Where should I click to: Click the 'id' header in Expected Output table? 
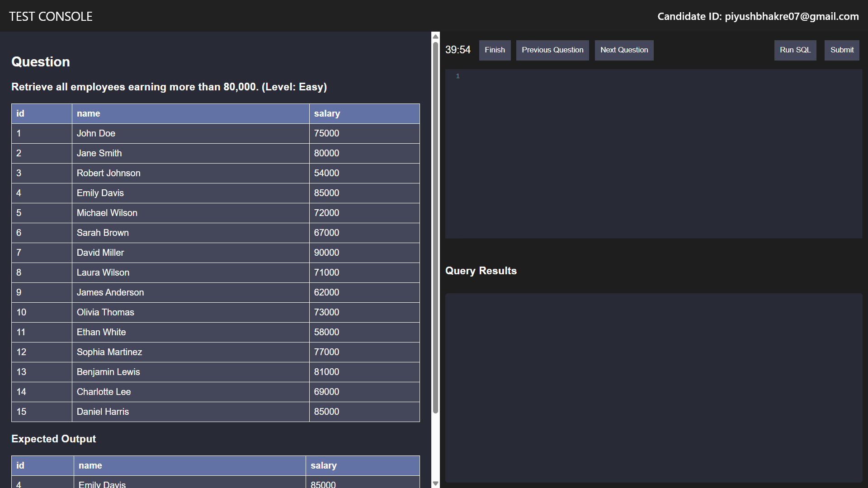42,466
